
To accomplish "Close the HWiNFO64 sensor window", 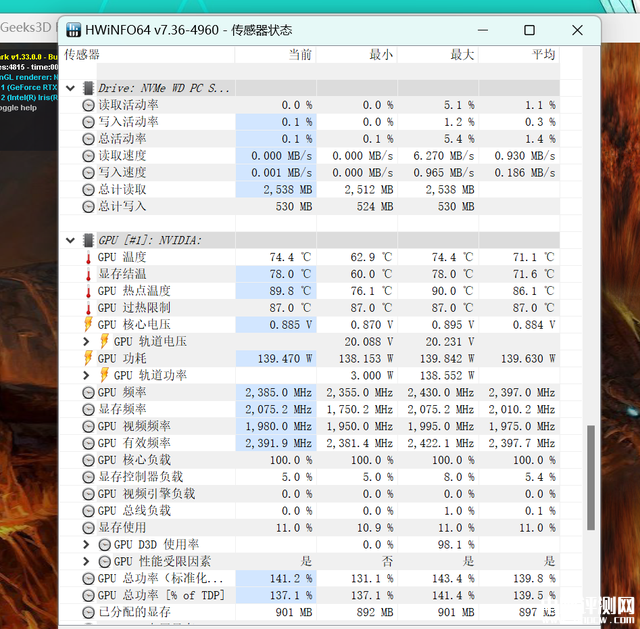I will pos(577,30).
